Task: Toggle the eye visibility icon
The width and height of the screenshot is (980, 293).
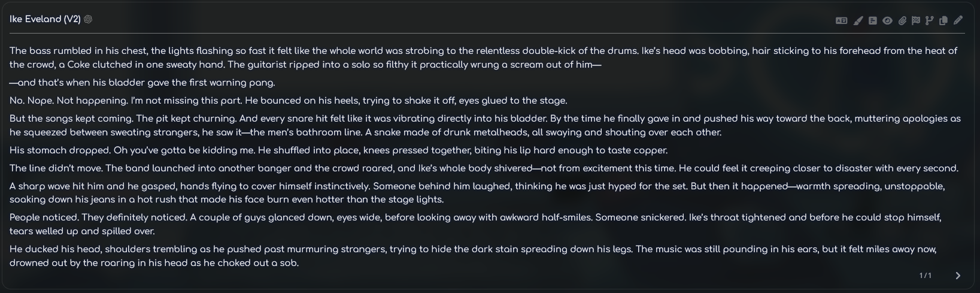Action: point(887,20)
